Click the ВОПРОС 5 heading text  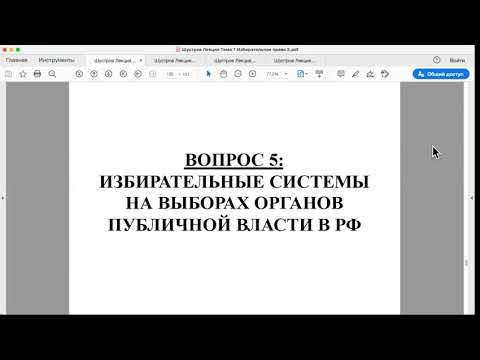(234, 160)
